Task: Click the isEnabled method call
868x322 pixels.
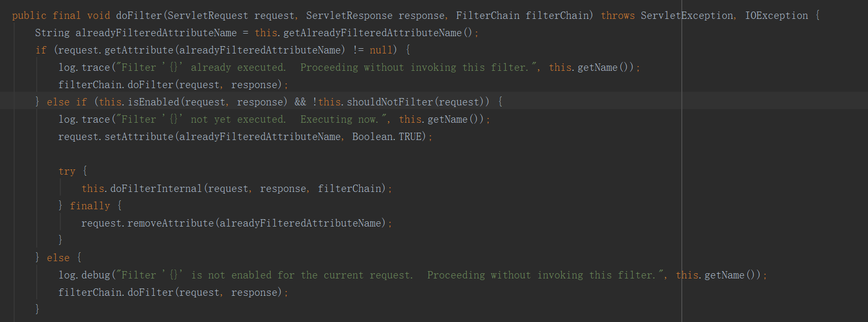Action: [x=153, y=102]
